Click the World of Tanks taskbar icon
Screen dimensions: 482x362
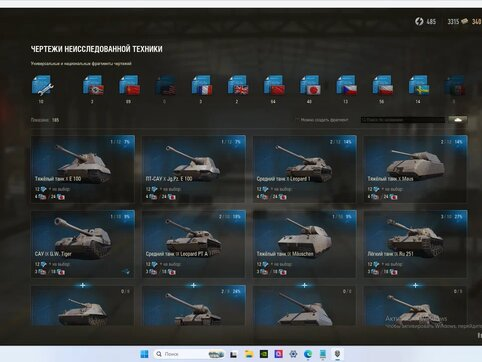point(337,354)
